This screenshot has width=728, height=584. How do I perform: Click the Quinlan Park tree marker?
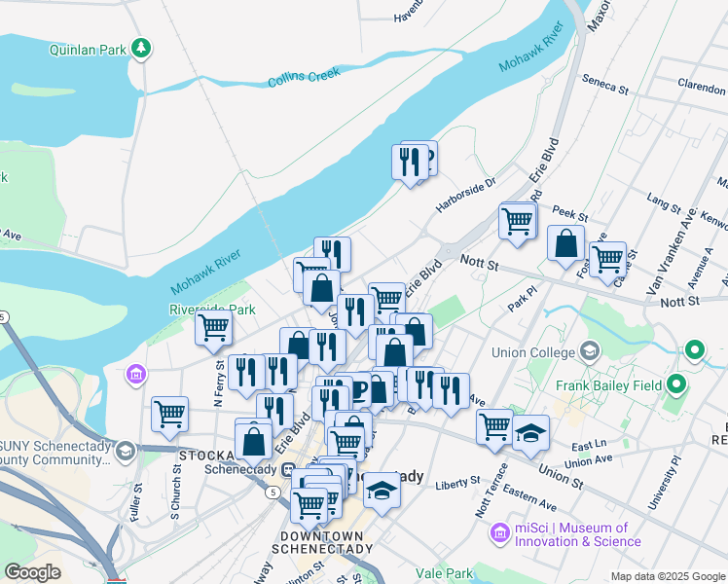coord(141,48)
